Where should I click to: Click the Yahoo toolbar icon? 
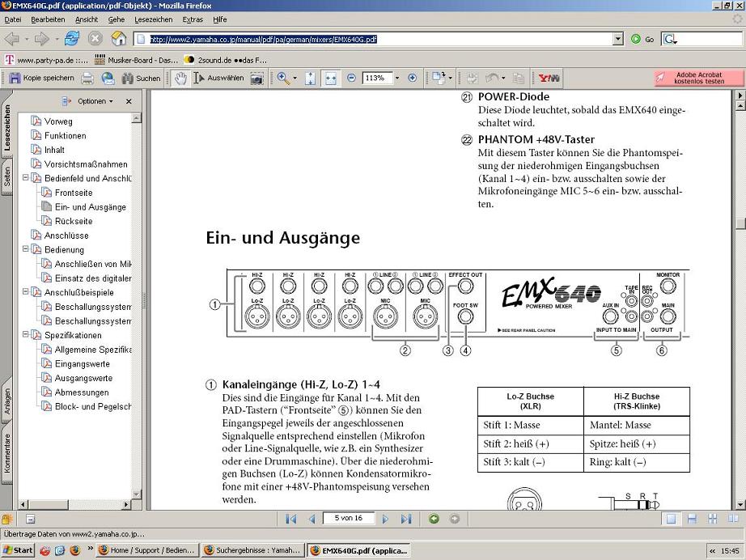pyautogui.click(x=549, y=78)
